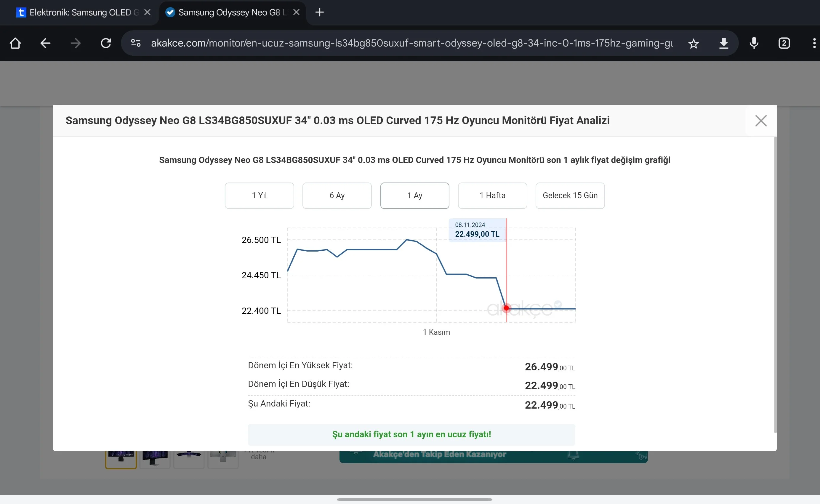Close the Fiyat Analizi dialog
820x504 pixels.
(x=761, y=121)
